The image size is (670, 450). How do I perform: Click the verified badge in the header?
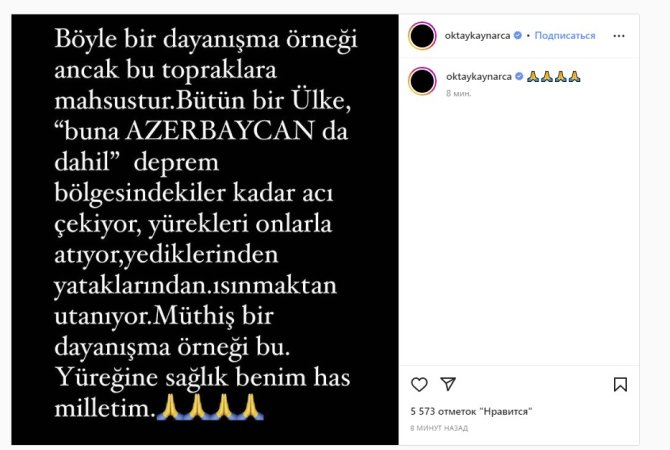point(517,35)
